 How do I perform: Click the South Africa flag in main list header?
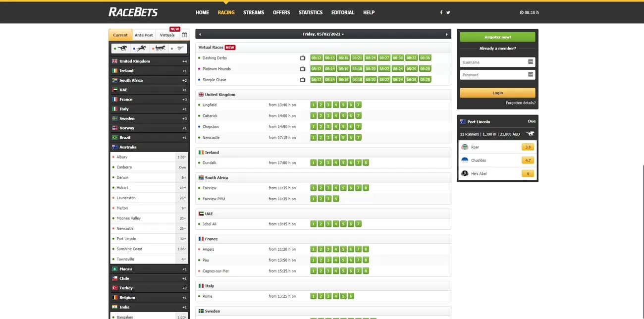click(x=201, y=177)
